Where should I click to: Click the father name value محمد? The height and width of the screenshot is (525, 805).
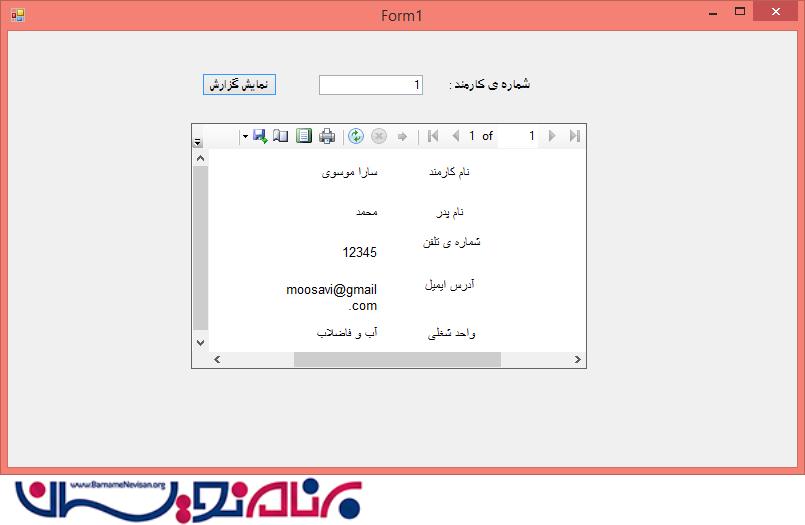(x=367, y=211)
